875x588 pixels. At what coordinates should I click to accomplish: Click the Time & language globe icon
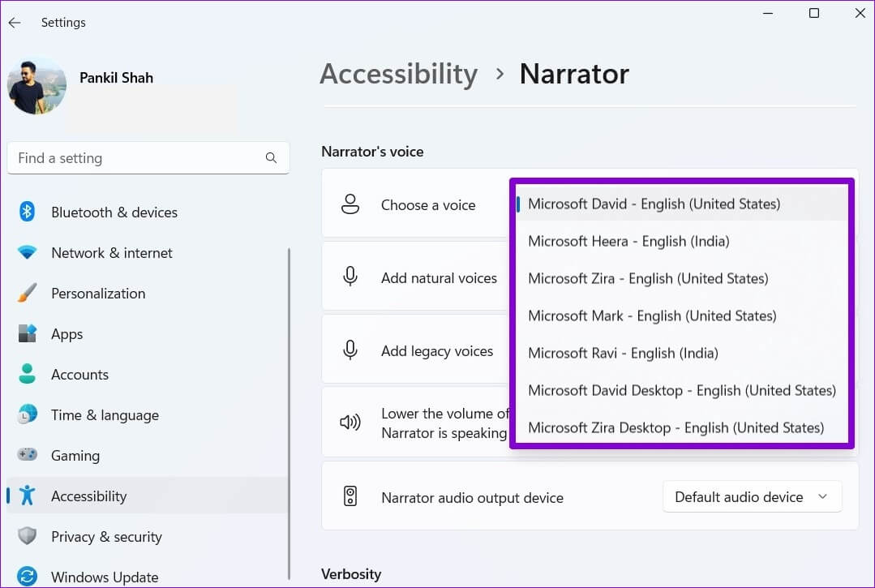(27, 414)
